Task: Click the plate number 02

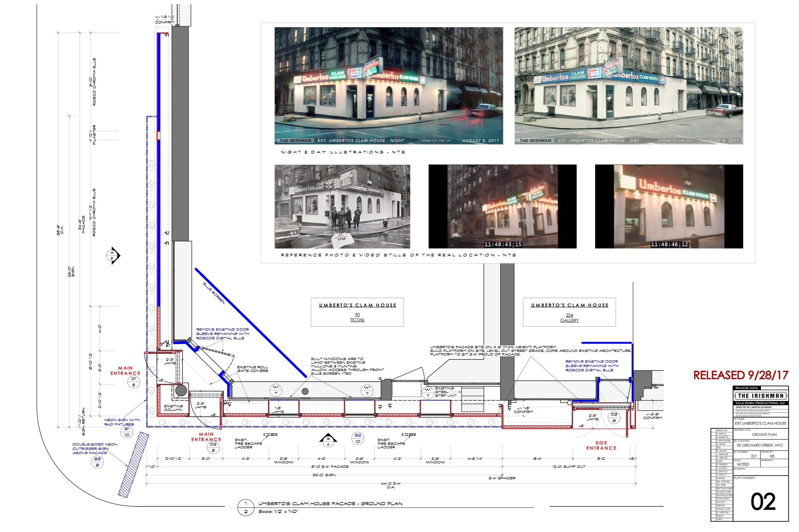Action: click(x=763, y=502)
